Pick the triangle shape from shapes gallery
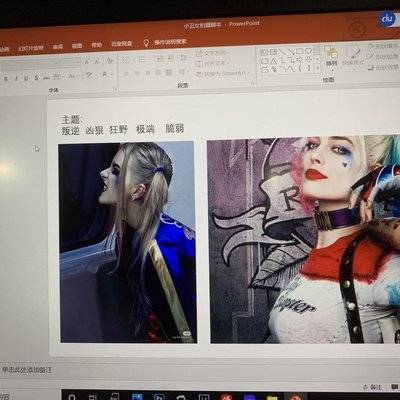400x400 pixels. pos(274,60)
